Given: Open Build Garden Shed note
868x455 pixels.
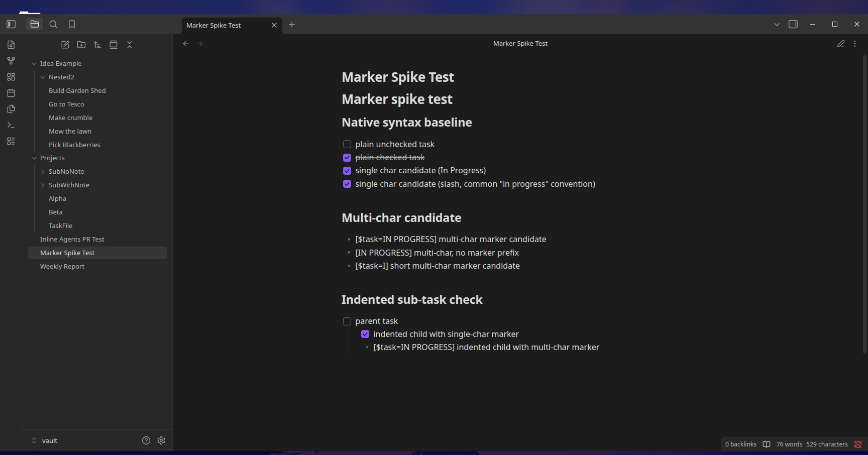Looking at the screenshot, I should tap(77, 90).
